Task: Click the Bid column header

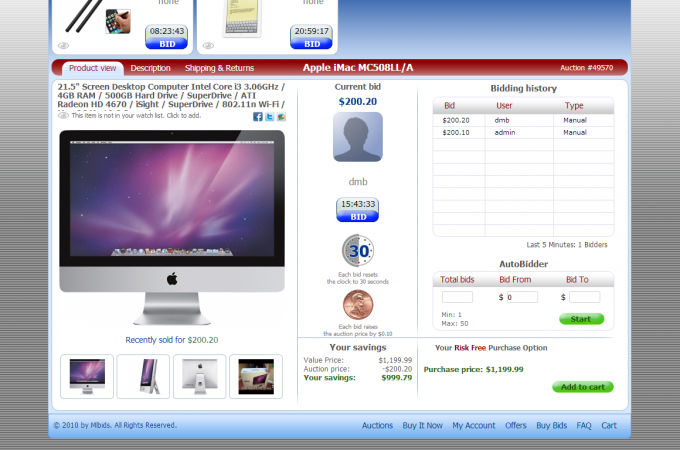Action: click(449, 105)
